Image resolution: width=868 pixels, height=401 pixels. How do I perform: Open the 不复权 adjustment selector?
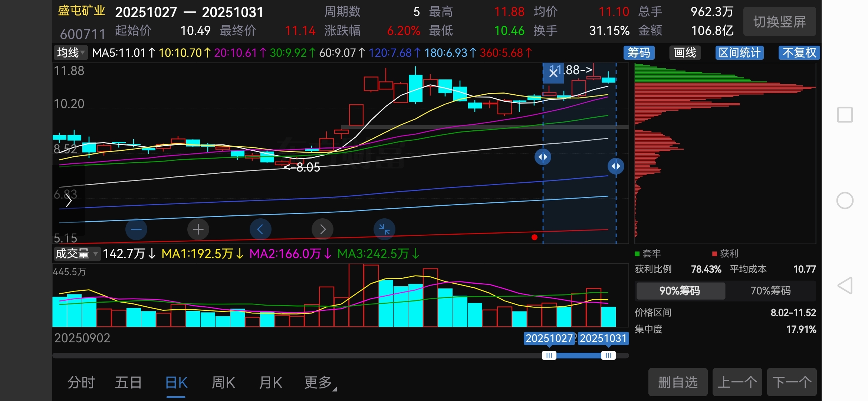click(x=799, y=53)
